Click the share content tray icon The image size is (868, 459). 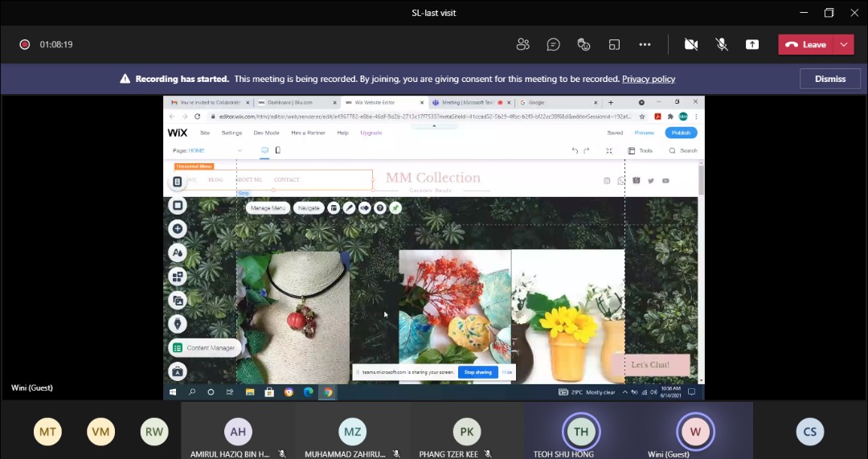click(x=751, y=44)
